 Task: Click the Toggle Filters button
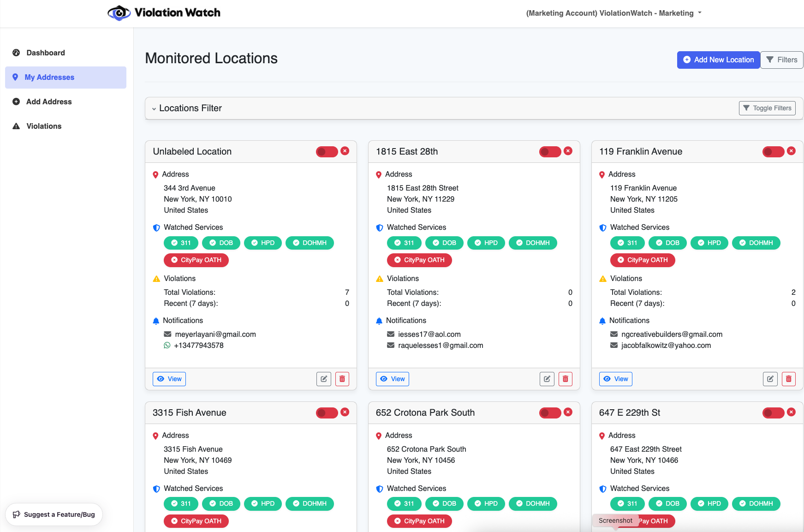click(x=767, y=108)
